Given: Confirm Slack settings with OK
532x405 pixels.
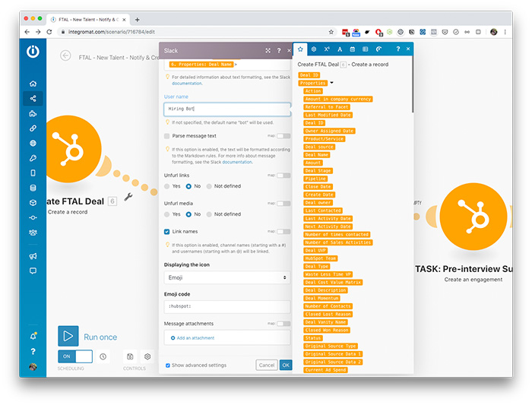Looking at the screenshot, I should [286, 365].
